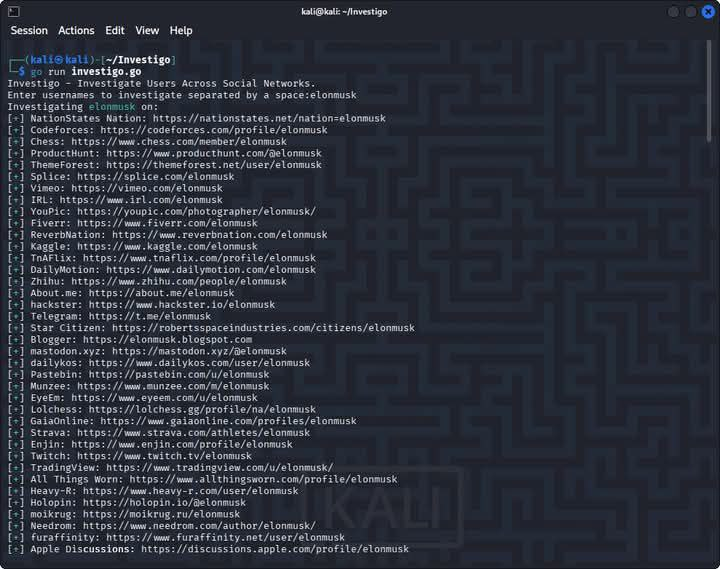Open the Edit menu
Screen dimensions: 720x569
coord(115,30)
